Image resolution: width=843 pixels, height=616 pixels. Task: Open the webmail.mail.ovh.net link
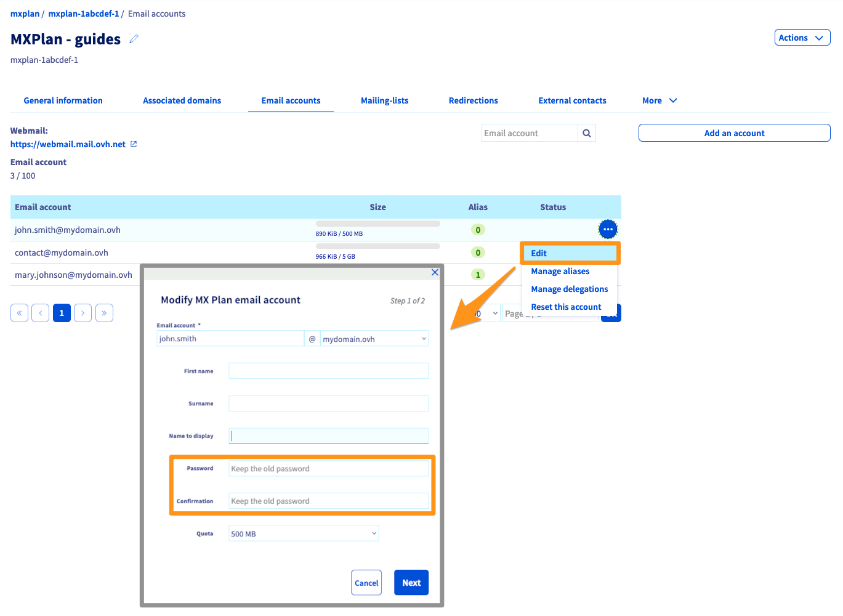68,144
